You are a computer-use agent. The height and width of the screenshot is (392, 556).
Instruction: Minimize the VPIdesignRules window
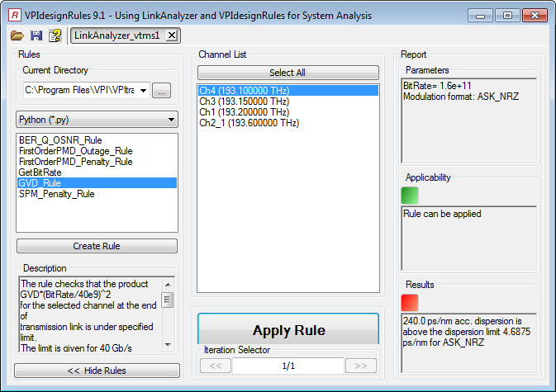pos(480,16)
